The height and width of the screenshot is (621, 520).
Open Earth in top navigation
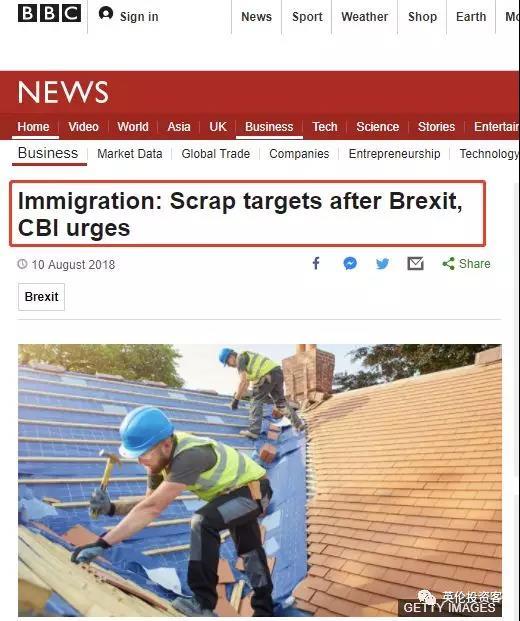tap(471, 17)
